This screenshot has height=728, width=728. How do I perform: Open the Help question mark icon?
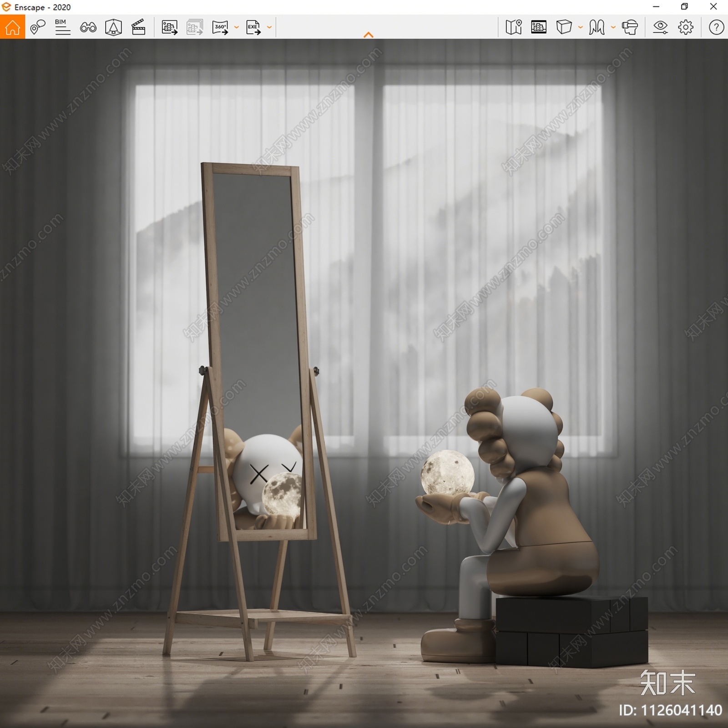[716, 27]
